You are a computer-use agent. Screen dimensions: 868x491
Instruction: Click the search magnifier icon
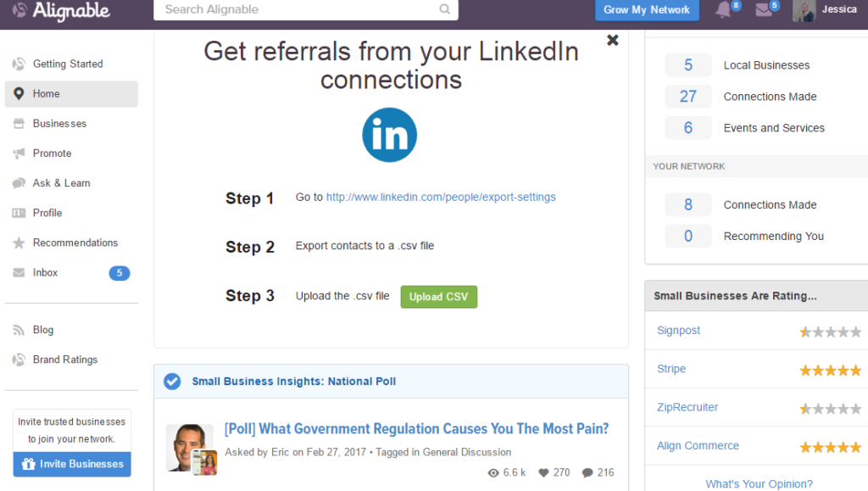(444, 9)
